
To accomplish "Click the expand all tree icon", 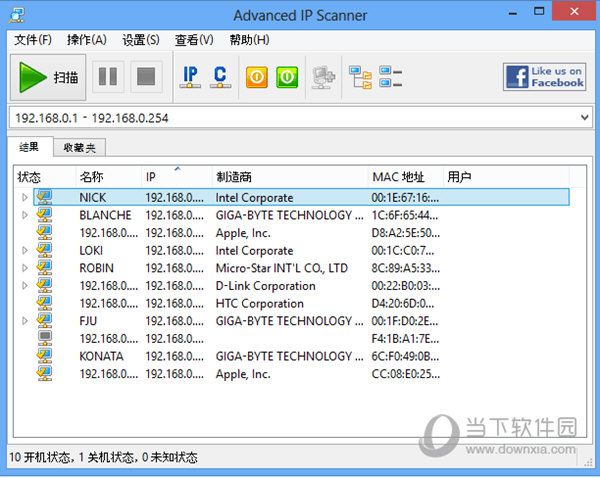I will click(x=360, y=77).
